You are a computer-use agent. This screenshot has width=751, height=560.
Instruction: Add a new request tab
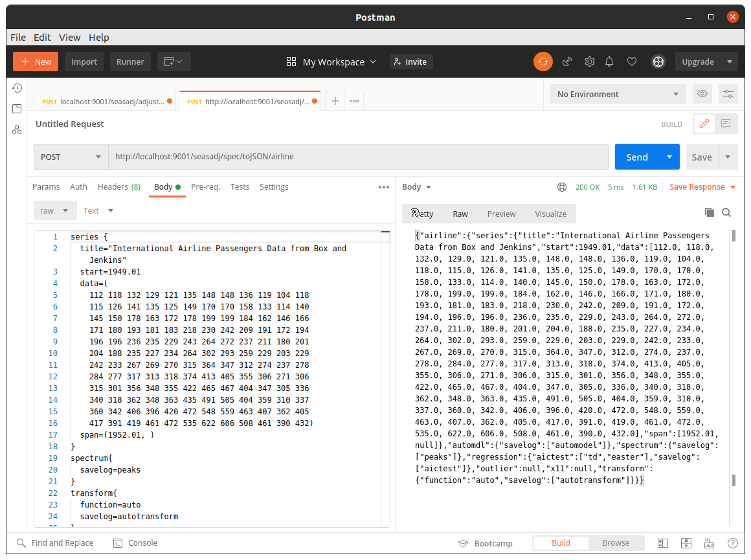pyautogui.click(x=335, y=101)
